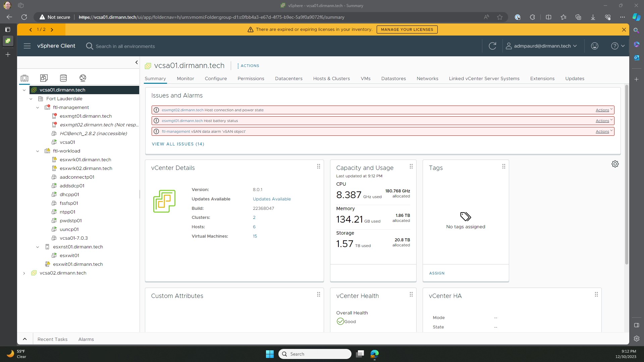This screenshot has height=362, width=644.
Task: Expand the vcsa02.dirmann.tech tree node
Action: 24,273
